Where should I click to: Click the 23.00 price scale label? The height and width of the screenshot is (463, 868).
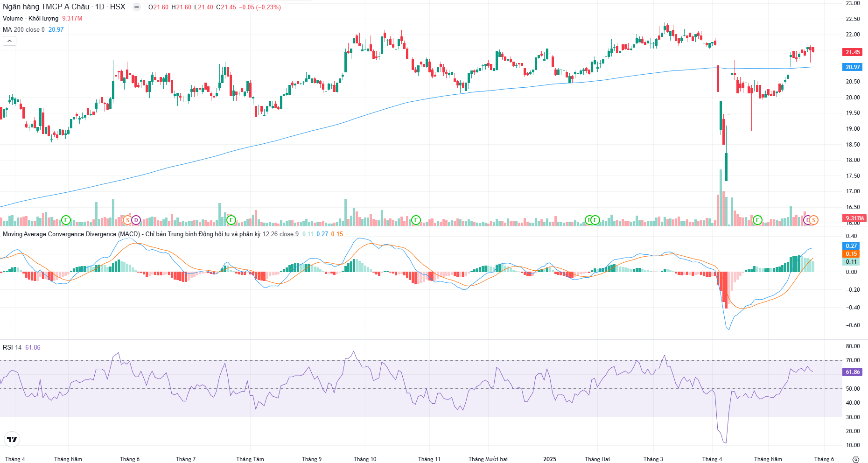click(853, 3)
